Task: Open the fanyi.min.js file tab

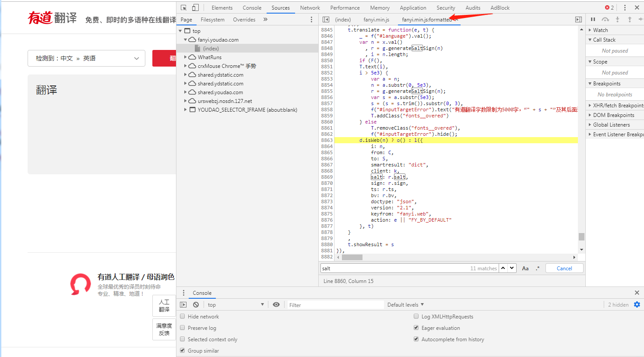Action: pos(376,20)
